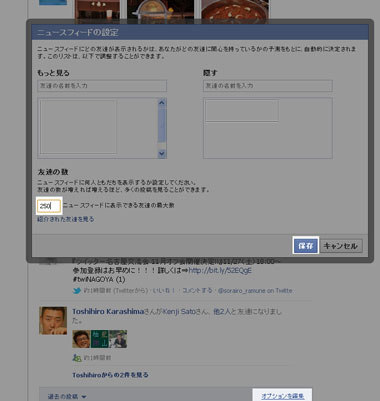This screenshot has width=380, height=401.
Task: Click the 友達の数 heading
Action: point(53,172)
